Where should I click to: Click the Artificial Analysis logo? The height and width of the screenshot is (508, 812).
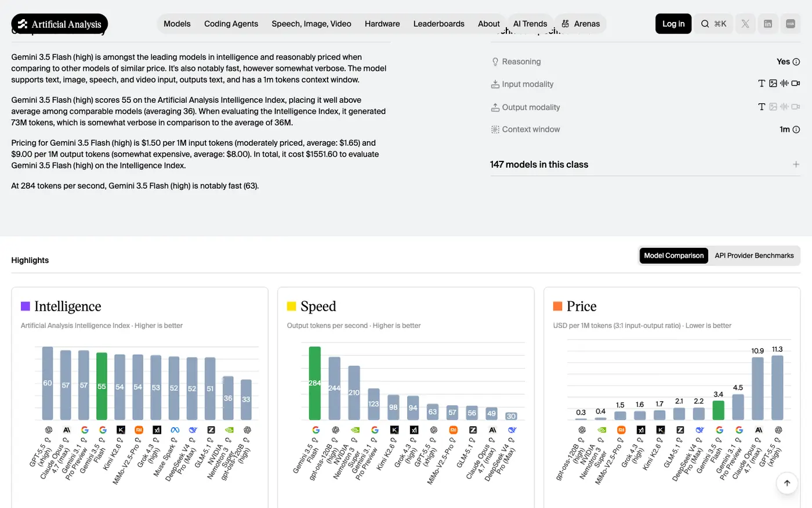[x=60, y=24]
